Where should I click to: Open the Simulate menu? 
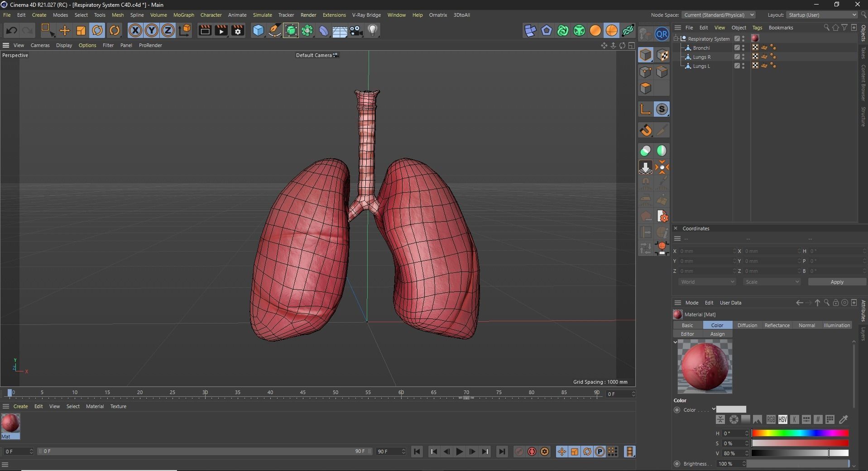tap(262, 15)
